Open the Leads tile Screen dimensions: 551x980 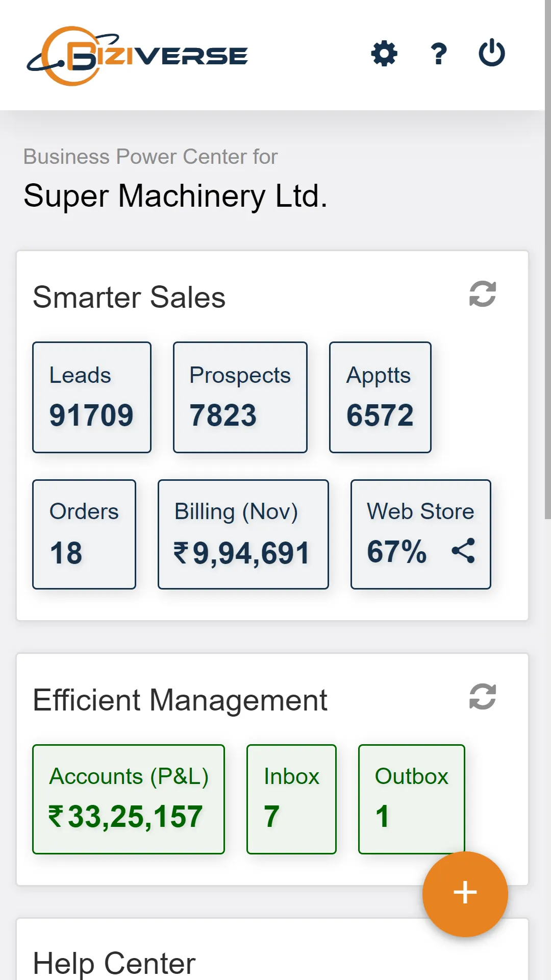(92, 397)
